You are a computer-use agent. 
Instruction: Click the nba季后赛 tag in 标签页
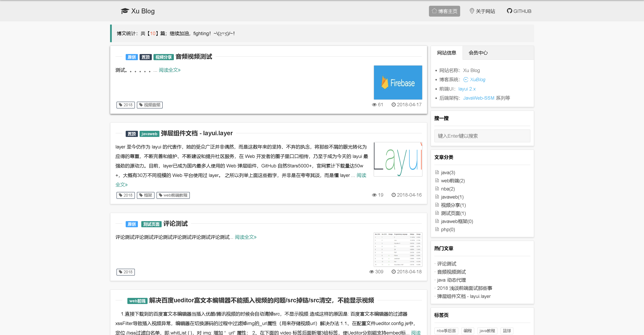pyautogui.click(x=446, y=330)
